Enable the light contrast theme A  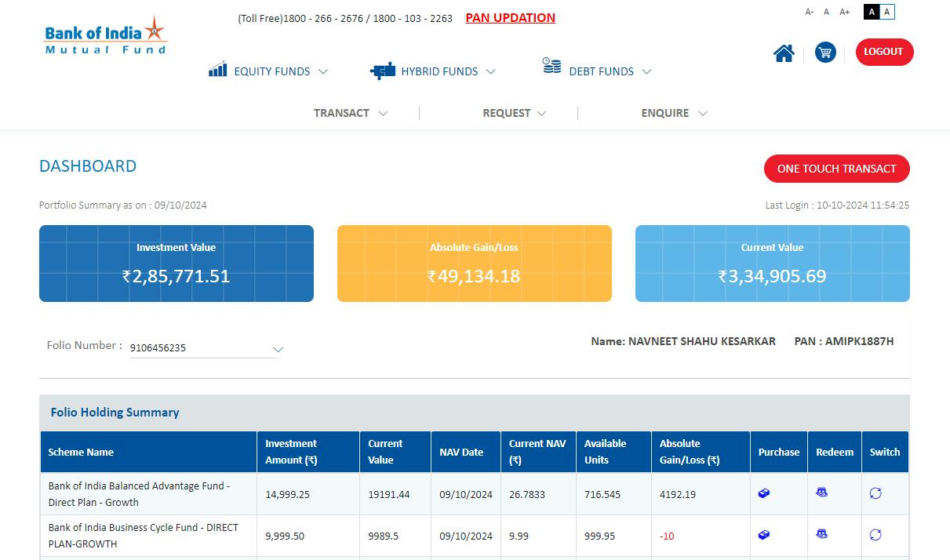point(887,12)
